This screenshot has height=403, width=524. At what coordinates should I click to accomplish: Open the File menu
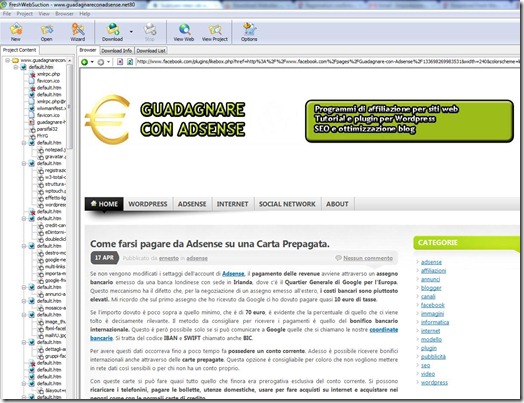click(x=7, y=14)
